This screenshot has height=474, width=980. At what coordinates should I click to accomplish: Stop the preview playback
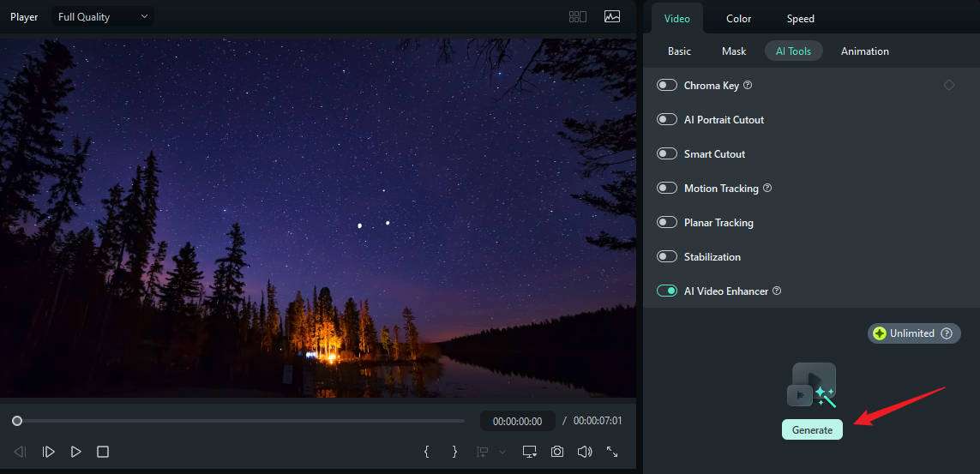point(103,452)
